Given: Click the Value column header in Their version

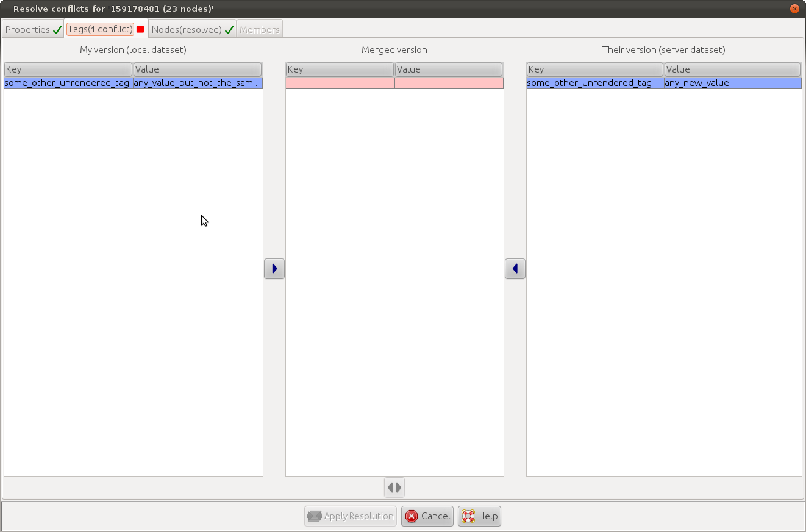Looking at the screenshot, I should (732, 69).
